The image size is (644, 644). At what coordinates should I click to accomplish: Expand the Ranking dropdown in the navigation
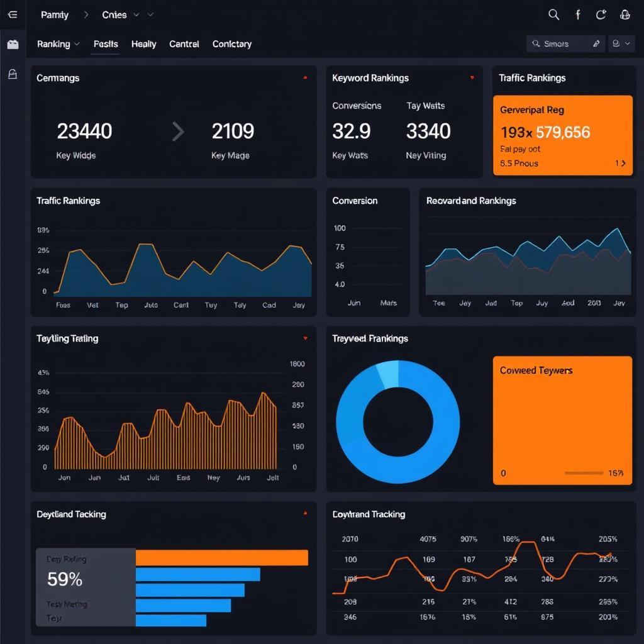[58, 44]
